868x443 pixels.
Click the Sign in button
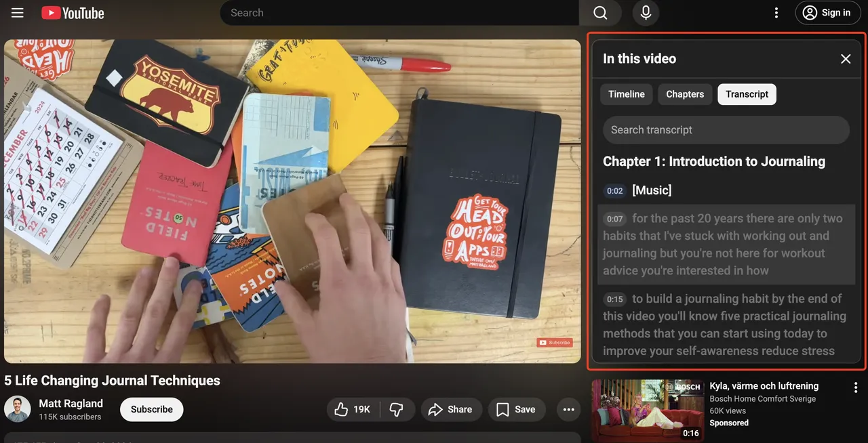tap(828, 13)
